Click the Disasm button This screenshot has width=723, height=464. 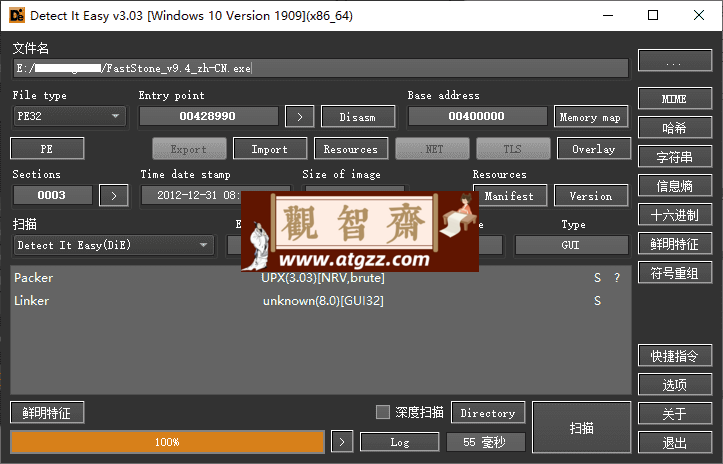click(x=358, y=117)
